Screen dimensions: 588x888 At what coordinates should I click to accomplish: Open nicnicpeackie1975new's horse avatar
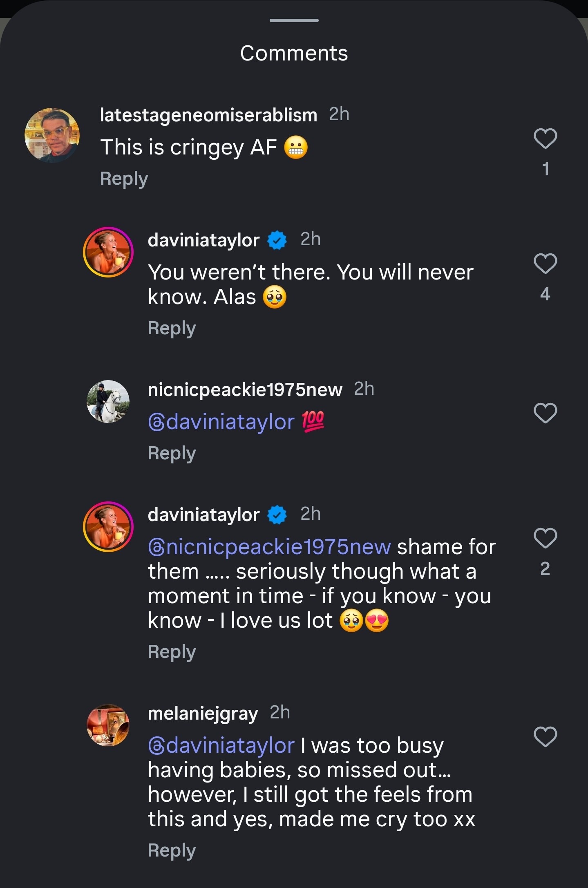[x=108, y=402]
